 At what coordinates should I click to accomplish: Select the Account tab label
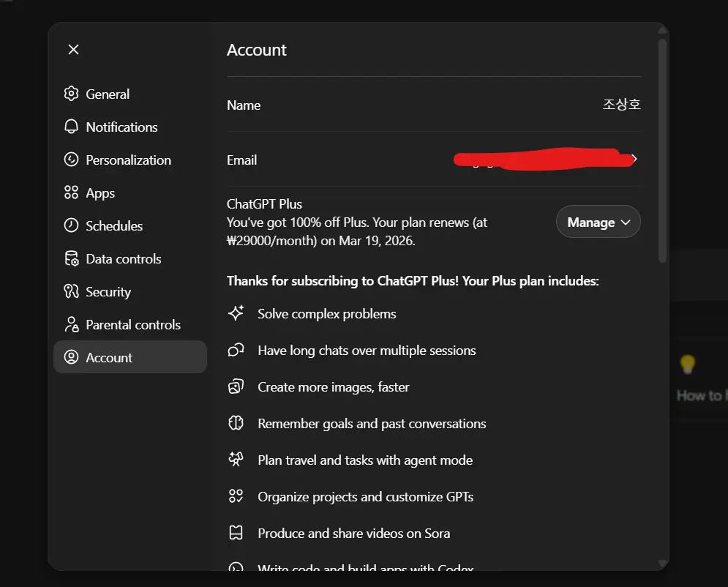pos(109,358)
